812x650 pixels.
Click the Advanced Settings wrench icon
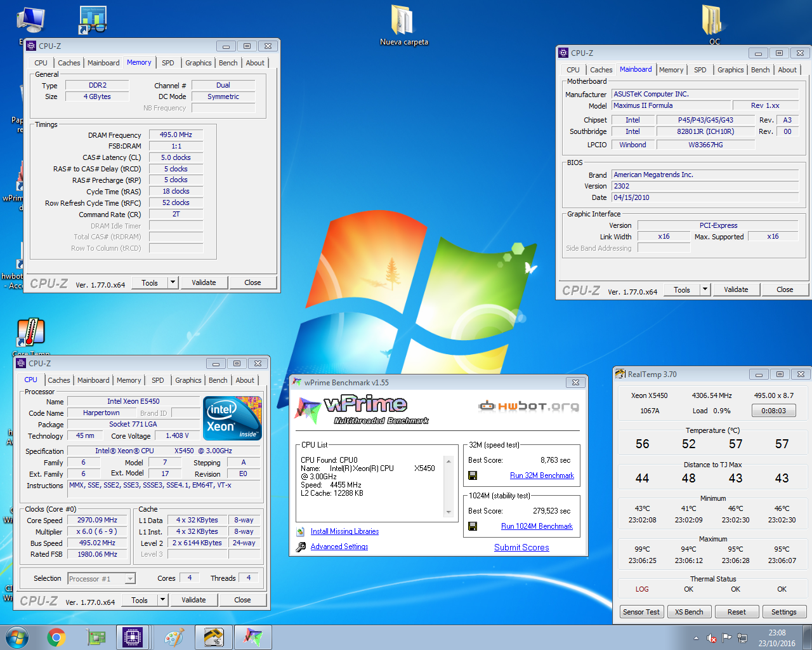(301, 547)
